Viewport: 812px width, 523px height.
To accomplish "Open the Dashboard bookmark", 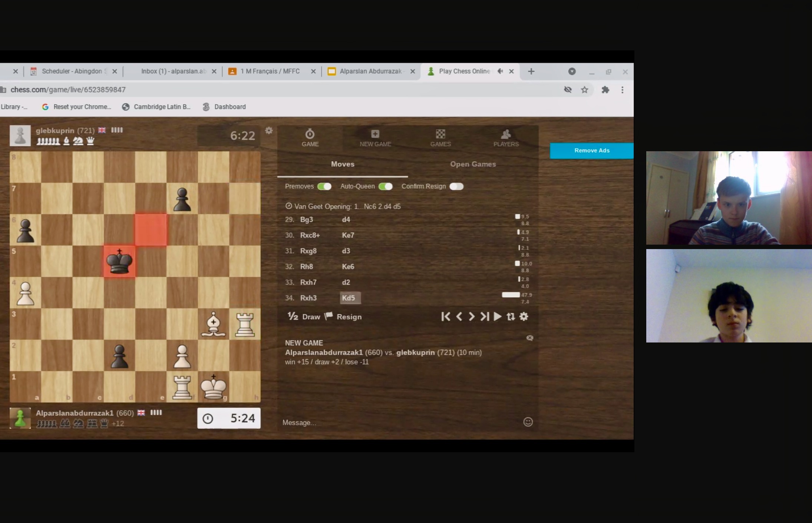I will click(224, 107).
